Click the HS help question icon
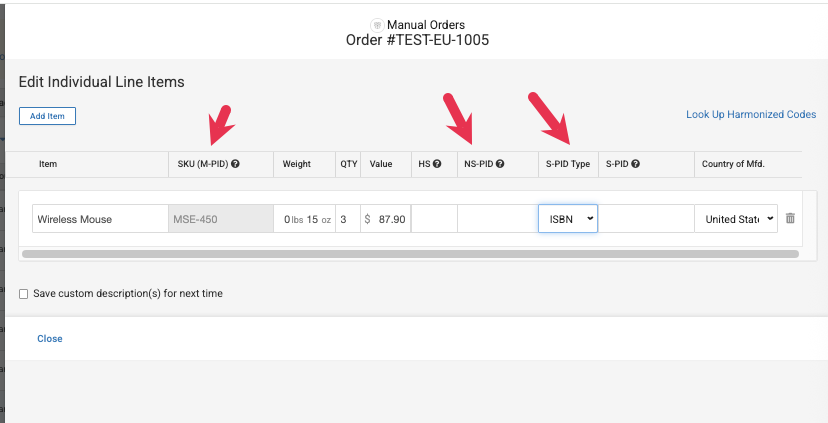 [x=437, y=164]
